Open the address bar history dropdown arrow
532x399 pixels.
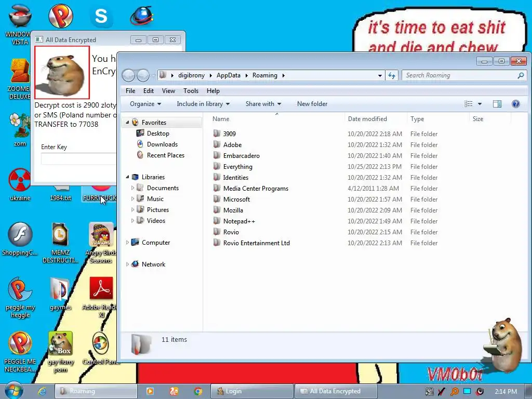pos(380,75)
